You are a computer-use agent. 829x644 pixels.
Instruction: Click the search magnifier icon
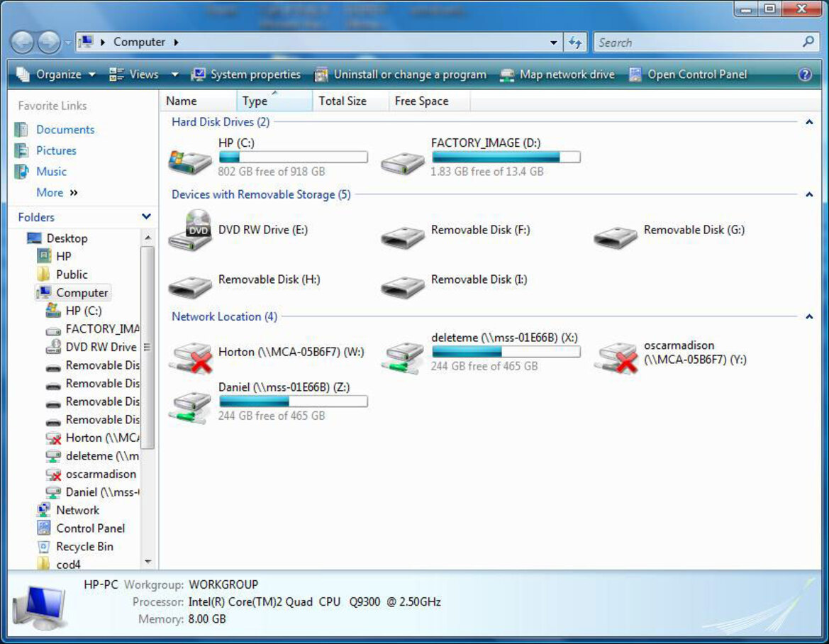(808, 41)
